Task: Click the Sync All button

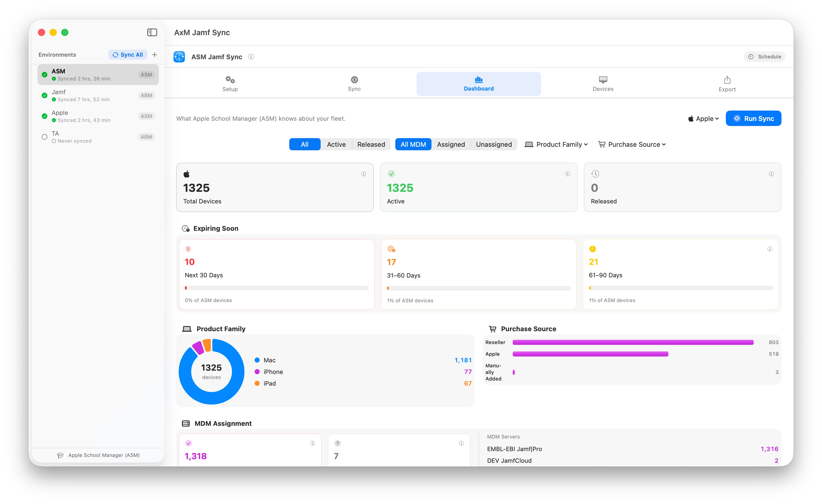Action: (128, 55)
